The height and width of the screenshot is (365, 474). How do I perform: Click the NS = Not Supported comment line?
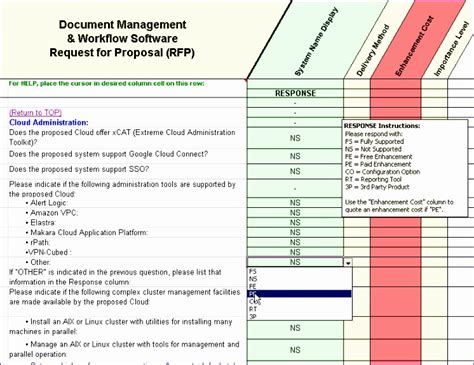pyautogui.click(x=373, y=149)
